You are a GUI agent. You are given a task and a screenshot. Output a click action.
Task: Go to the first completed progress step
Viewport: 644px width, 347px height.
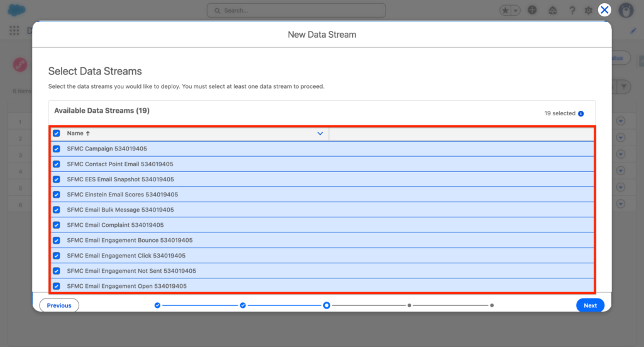tap(157, 305)
